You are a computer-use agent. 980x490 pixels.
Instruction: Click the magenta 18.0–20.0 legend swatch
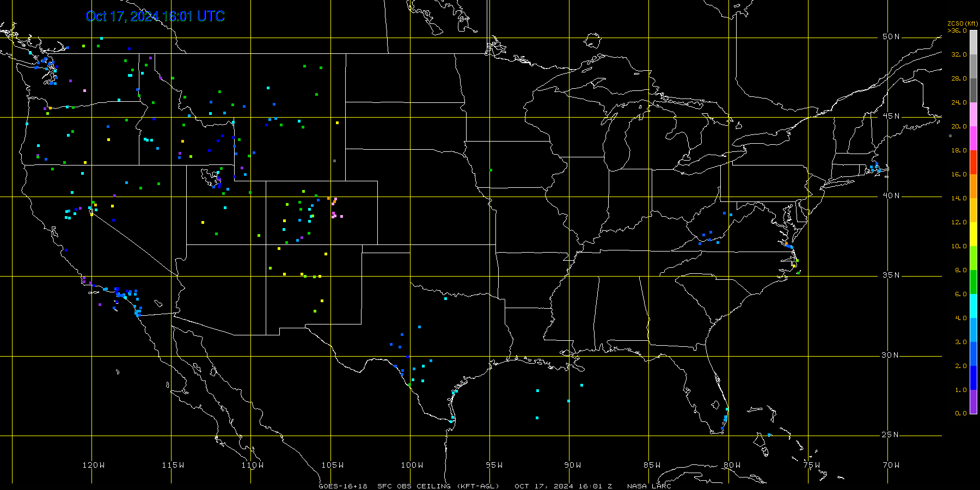click(x=973, y=138)
